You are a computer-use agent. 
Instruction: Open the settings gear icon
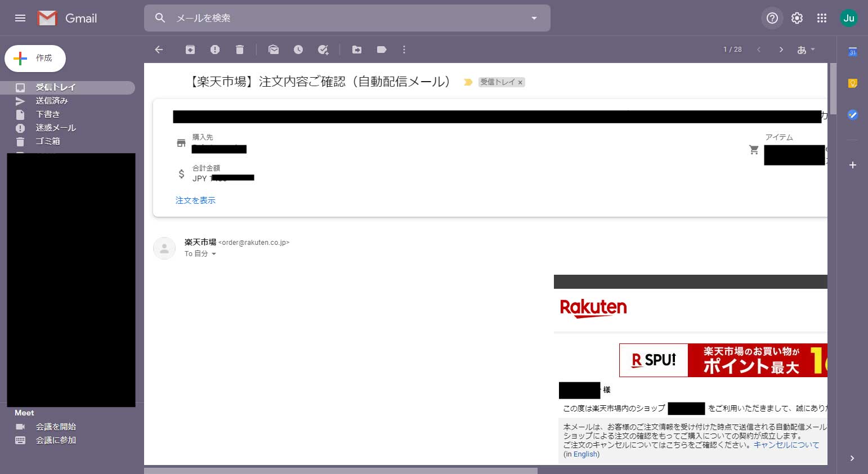coord(797,18)
